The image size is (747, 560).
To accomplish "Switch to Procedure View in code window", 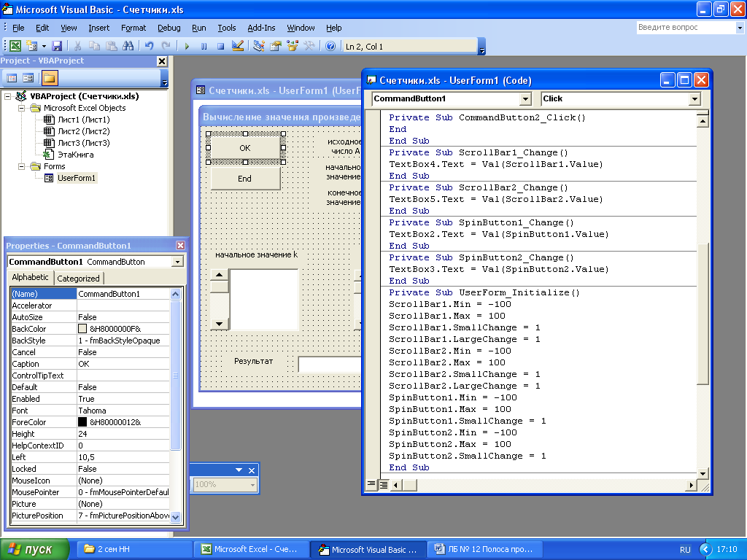I will pos(371,485).
